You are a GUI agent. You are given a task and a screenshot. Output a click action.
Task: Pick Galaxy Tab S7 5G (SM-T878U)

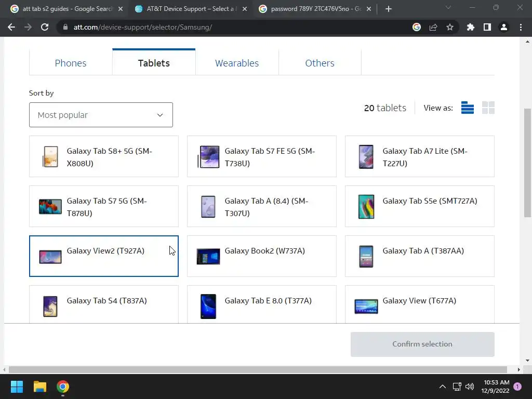[x=104, y=206]
